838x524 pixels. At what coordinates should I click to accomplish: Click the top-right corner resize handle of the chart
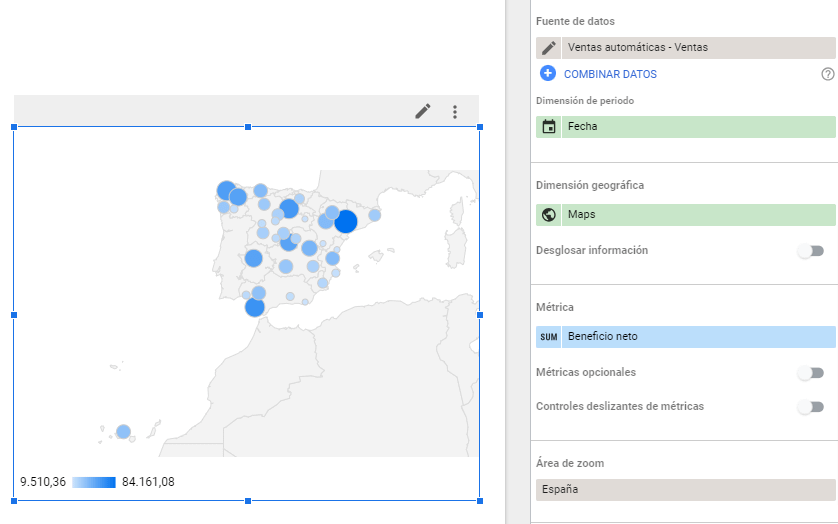click(x=480, y=127)
